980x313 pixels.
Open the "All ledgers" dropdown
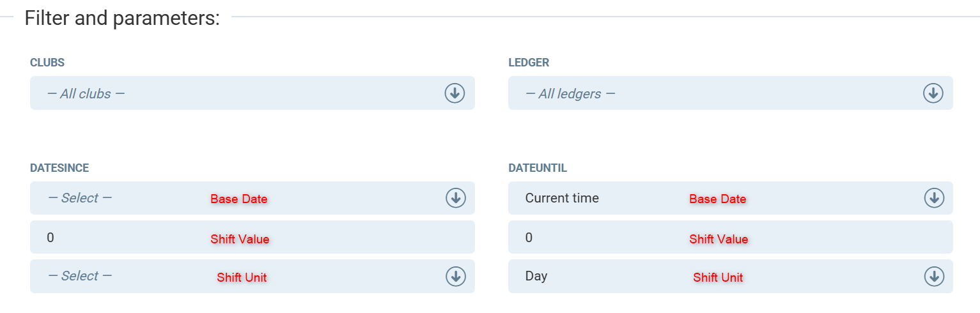click(x=716, y=93)
